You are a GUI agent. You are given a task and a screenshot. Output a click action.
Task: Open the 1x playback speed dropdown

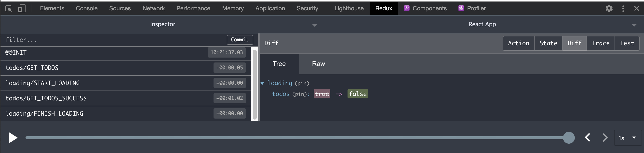pos(628,138)
